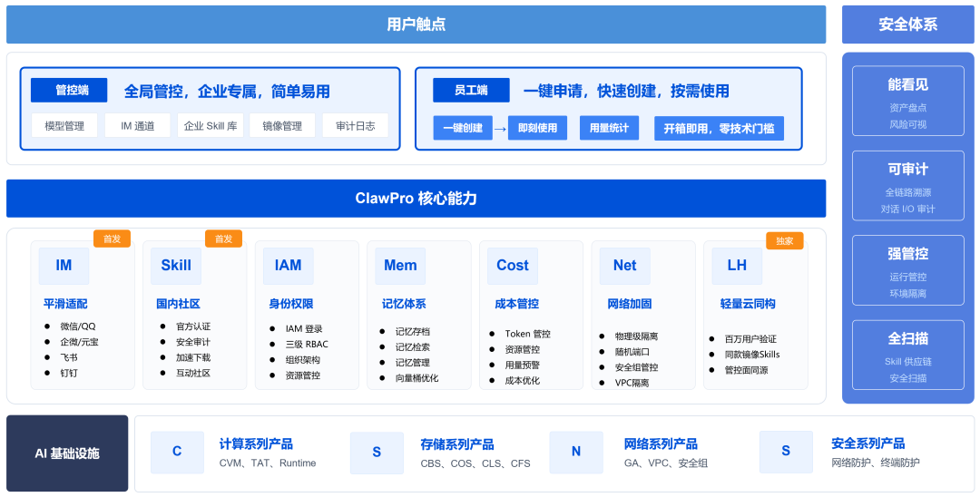Click the 用量统计 button
Screen dimensions: 980x497
point(610,128)
